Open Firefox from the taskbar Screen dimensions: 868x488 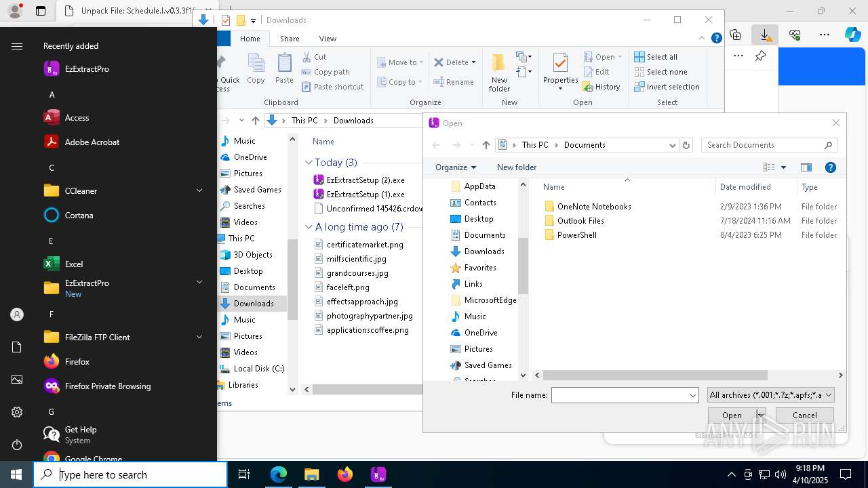[344, 474]
